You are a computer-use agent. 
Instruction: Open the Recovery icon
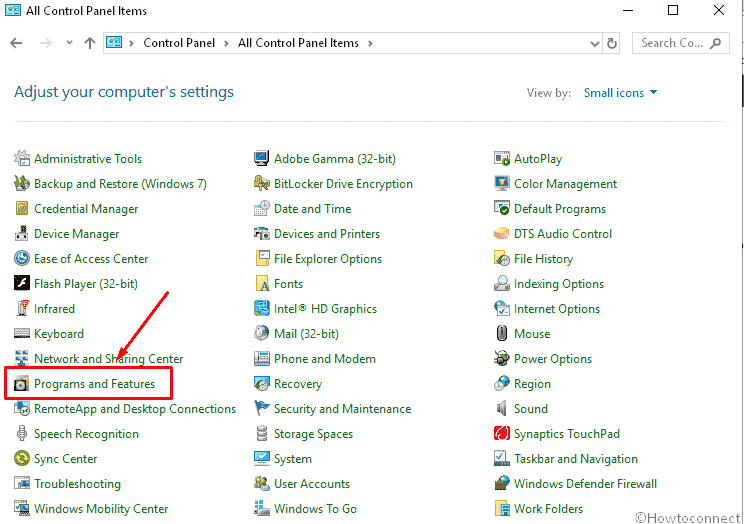coord(261,384)
